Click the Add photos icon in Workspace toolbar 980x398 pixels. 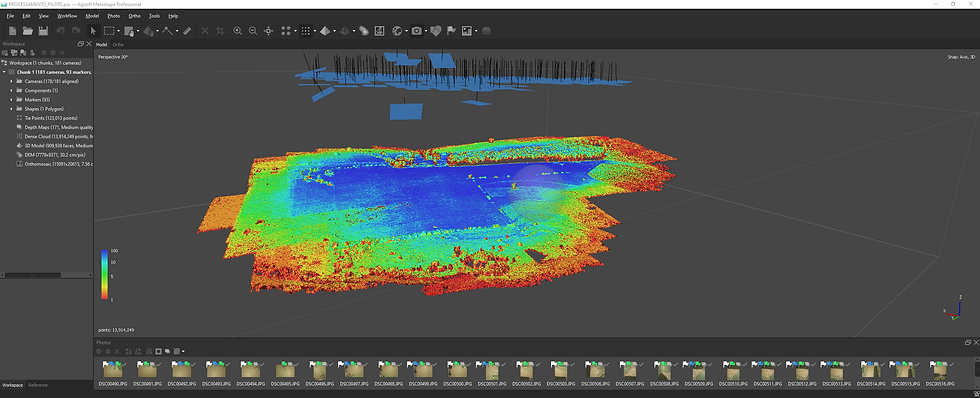tap(14, 52)
